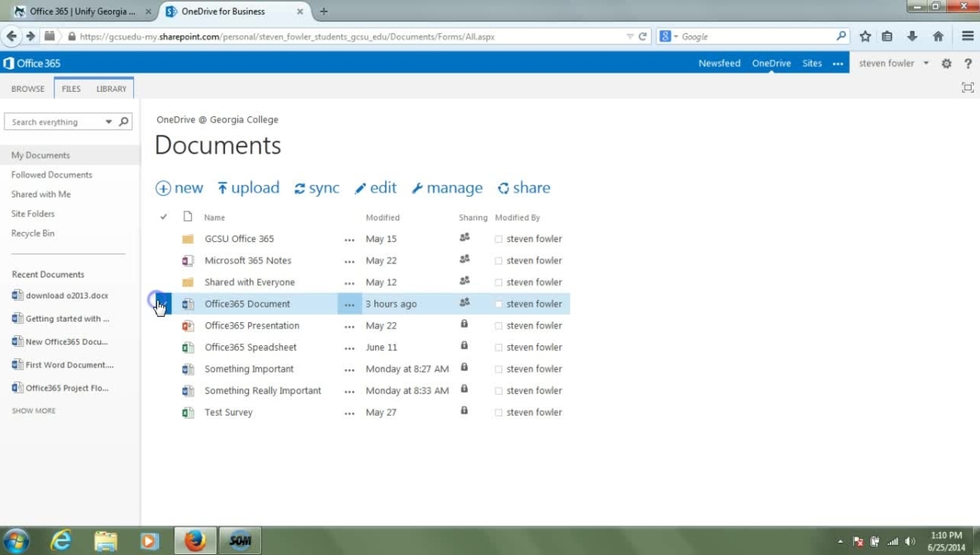Click the focus on content icon
980x555 pixels.
[968, 88]
